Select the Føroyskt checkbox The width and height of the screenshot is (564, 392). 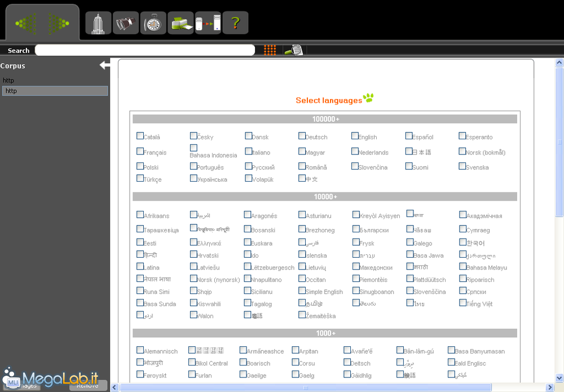[140, 374]
